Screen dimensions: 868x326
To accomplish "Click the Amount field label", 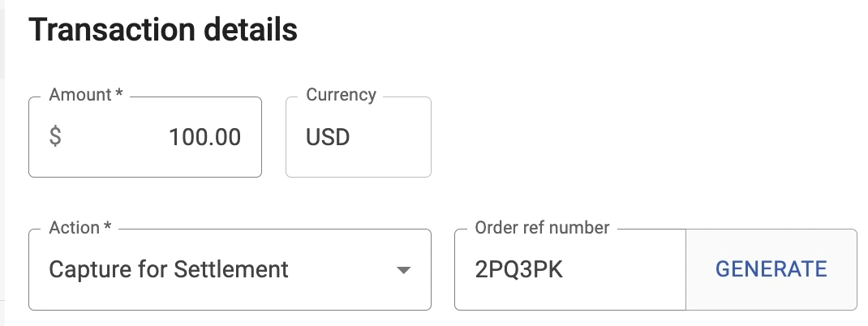I will point(85,95).
